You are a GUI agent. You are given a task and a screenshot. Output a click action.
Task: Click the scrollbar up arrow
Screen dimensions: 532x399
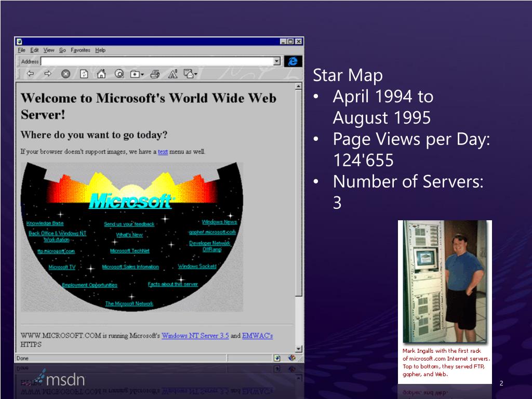pyautogui.click(x=299, y=86)
